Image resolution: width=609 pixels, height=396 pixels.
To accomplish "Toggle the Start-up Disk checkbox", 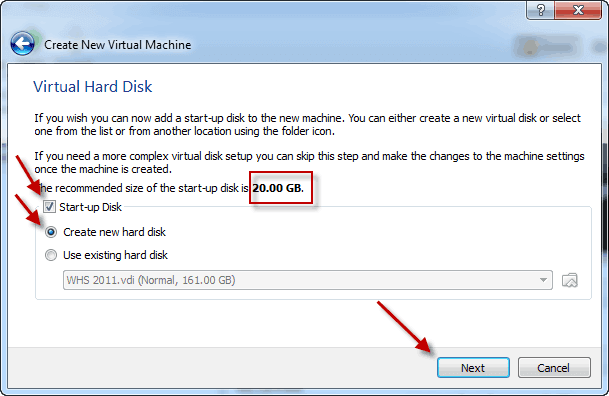I will pyautogui.click(x=49, y=207).
